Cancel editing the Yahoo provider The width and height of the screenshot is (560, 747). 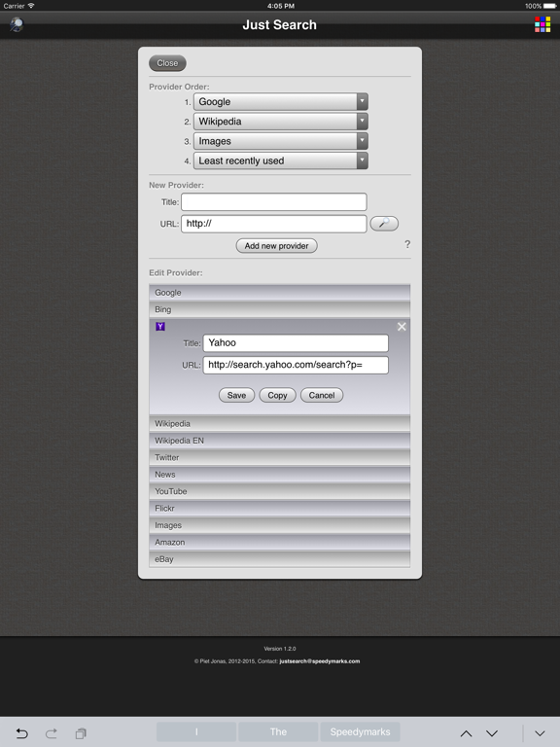pos(322,395)
